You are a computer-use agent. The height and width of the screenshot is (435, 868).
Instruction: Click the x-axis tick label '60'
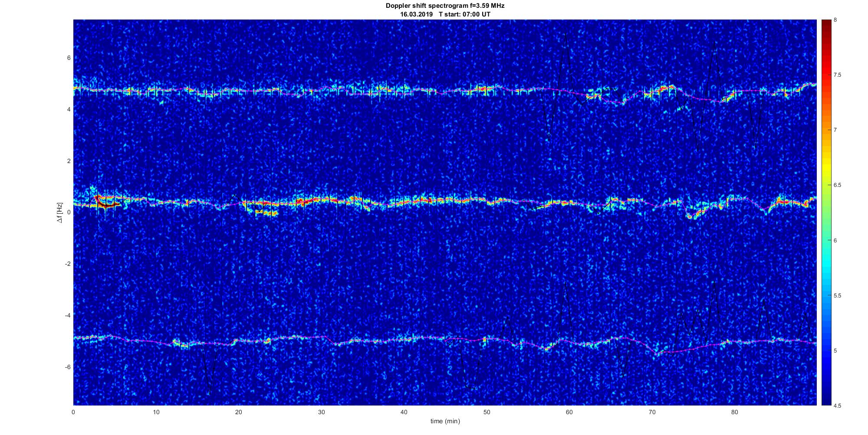coord(569,412)
